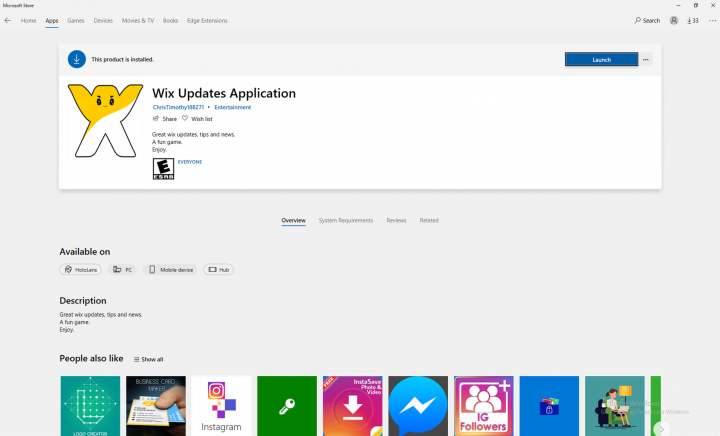Click the Search button
This screenshot has width=720, height=436.
pyautogui.click(x=647, y=21)
